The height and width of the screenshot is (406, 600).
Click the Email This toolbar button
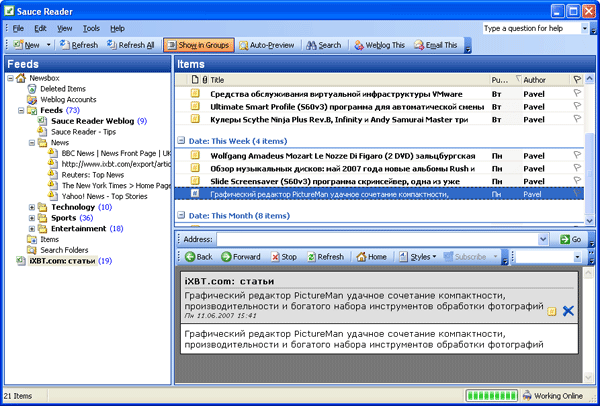pos(435,45)
